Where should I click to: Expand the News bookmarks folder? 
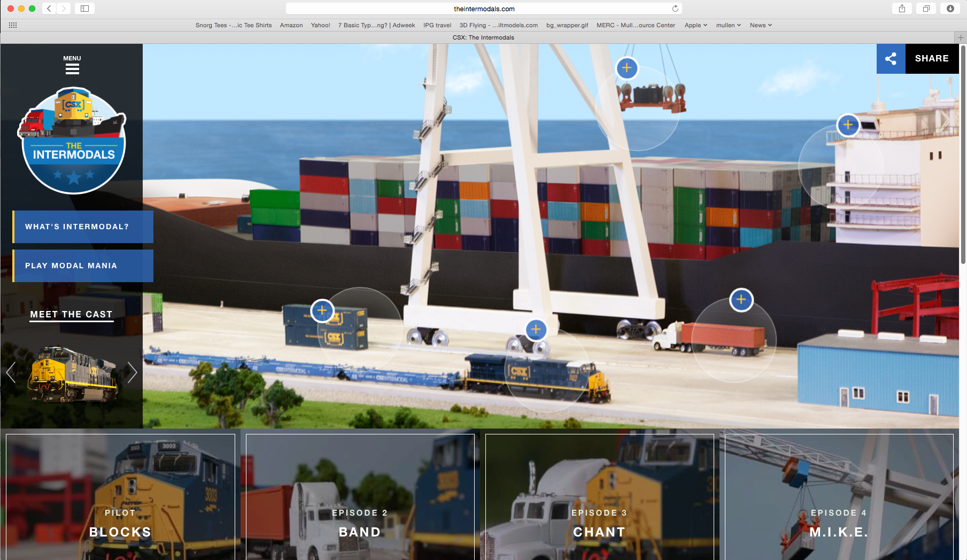pyautogui.click(x=761, y=25)
